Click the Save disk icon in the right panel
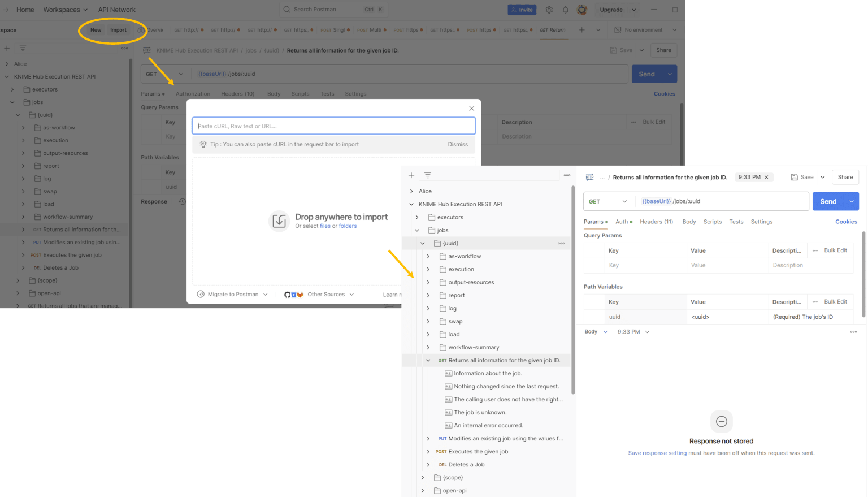 coord(794,177)
